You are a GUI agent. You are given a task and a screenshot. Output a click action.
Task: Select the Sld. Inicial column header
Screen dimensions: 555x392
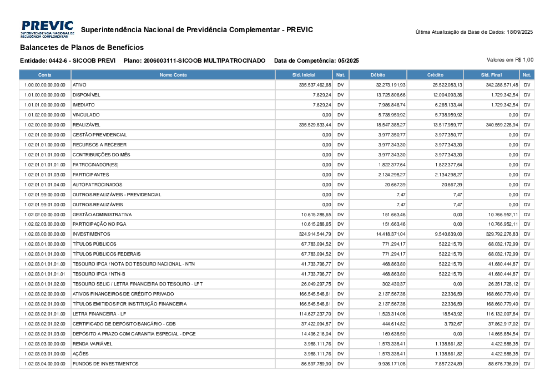(x=304, y=75)
